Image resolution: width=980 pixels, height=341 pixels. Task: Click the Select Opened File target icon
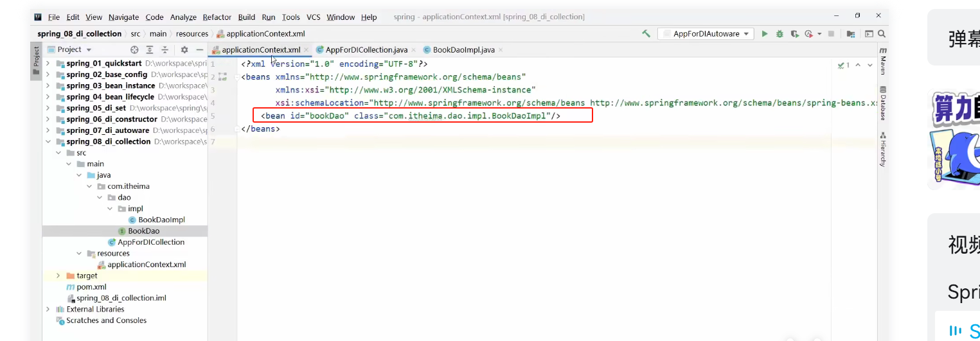pos(134,49)
